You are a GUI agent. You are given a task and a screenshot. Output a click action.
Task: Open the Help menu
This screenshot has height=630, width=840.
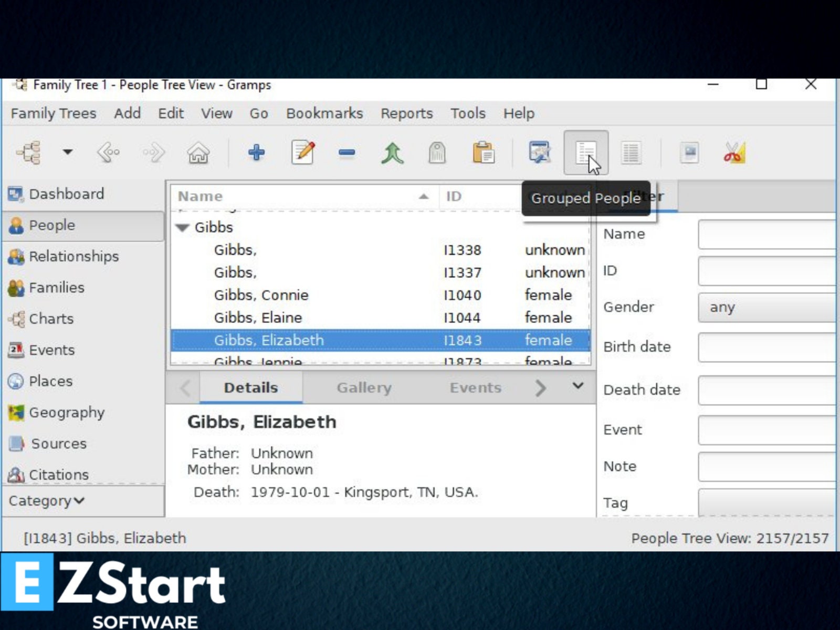519,113
